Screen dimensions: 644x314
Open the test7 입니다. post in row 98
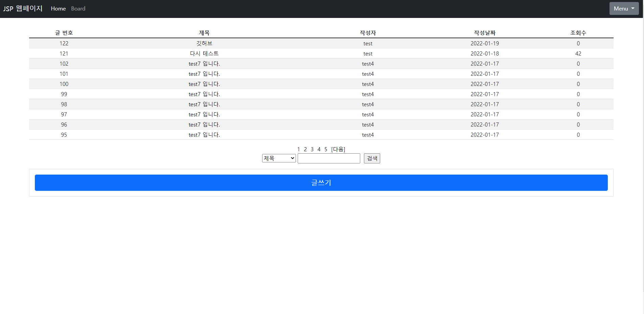204,104
